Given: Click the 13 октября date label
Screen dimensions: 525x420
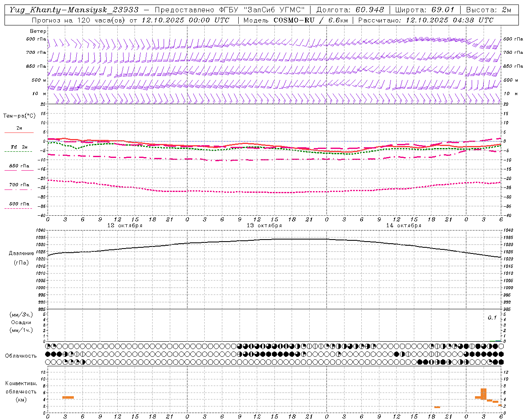Looking at the screenshot, I should 264,226.
